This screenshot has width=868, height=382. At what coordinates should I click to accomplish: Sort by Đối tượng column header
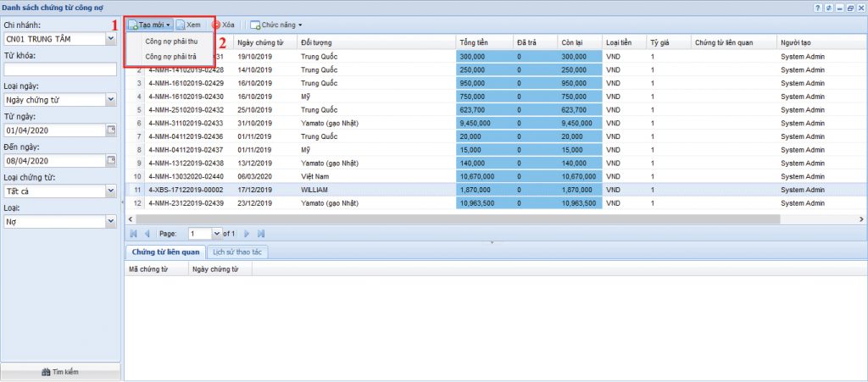pos(376,42)
